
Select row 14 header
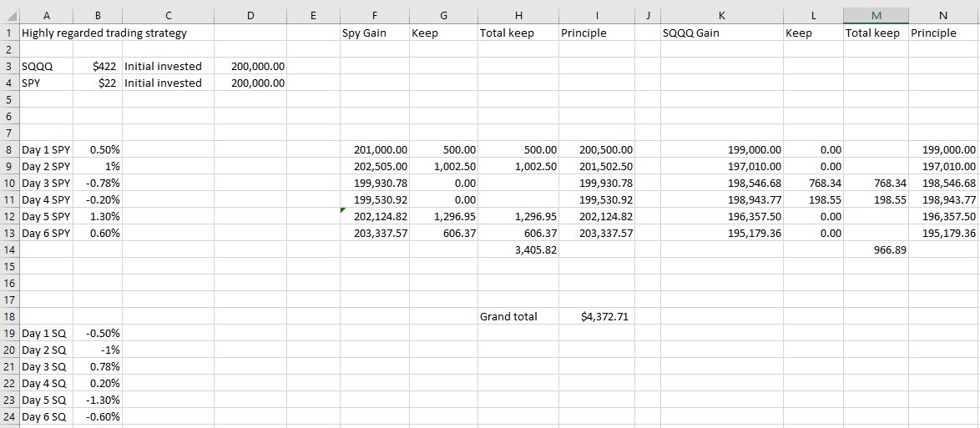(x=9, y=249)
